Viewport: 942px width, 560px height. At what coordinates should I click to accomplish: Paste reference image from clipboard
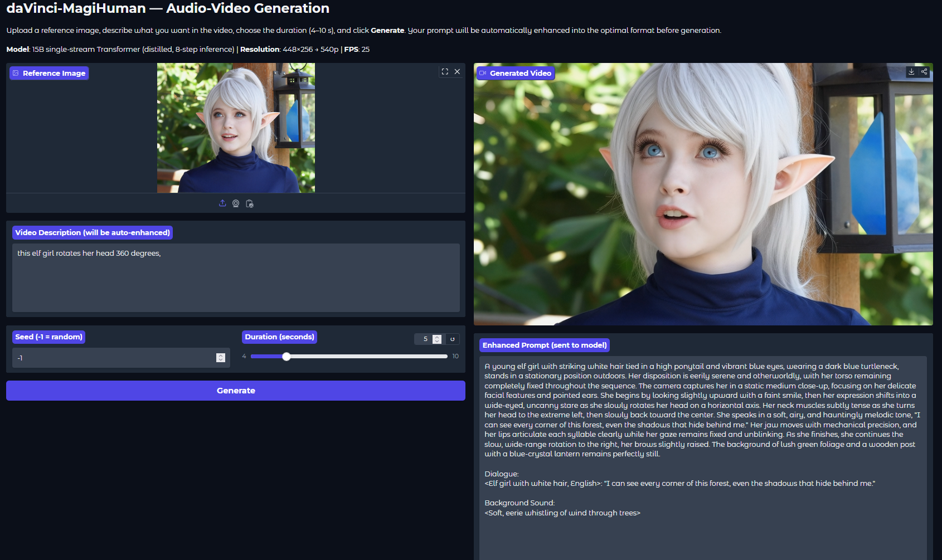pyautogui.click(x=250, y=203)
